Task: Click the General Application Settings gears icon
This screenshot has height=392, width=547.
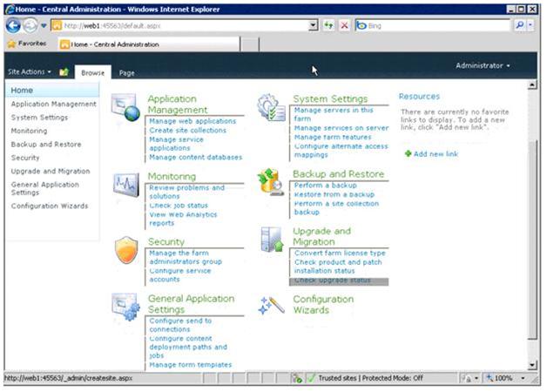Action: click(x=126, y=307)
